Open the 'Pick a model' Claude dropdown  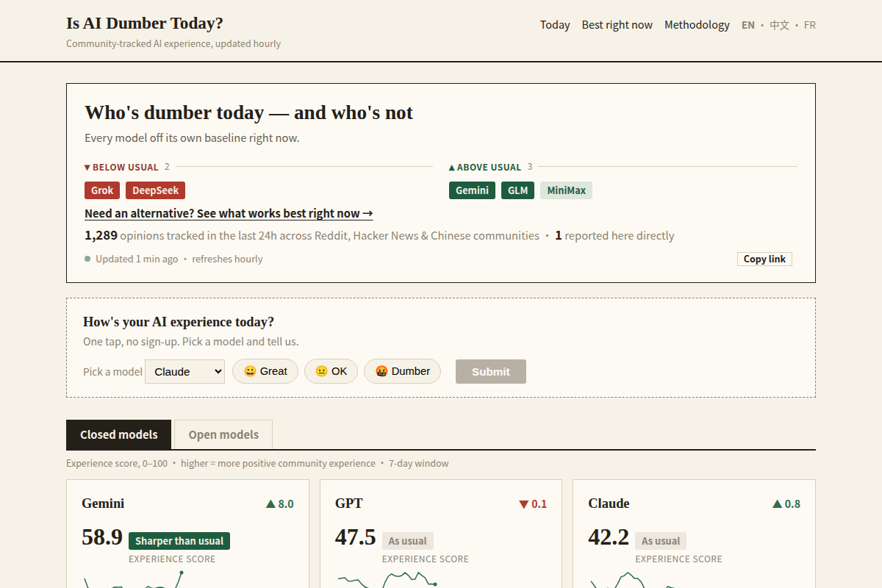pyautogui.click(x=185, y=371)
